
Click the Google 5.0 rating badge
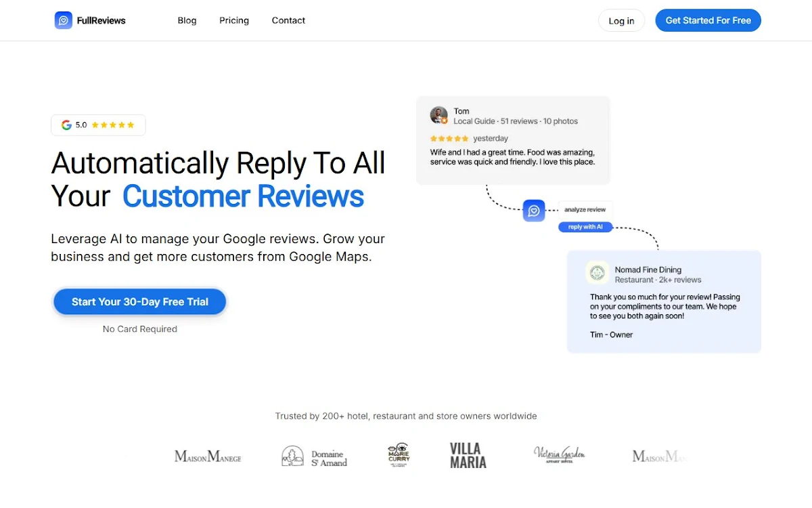point(98,125)
